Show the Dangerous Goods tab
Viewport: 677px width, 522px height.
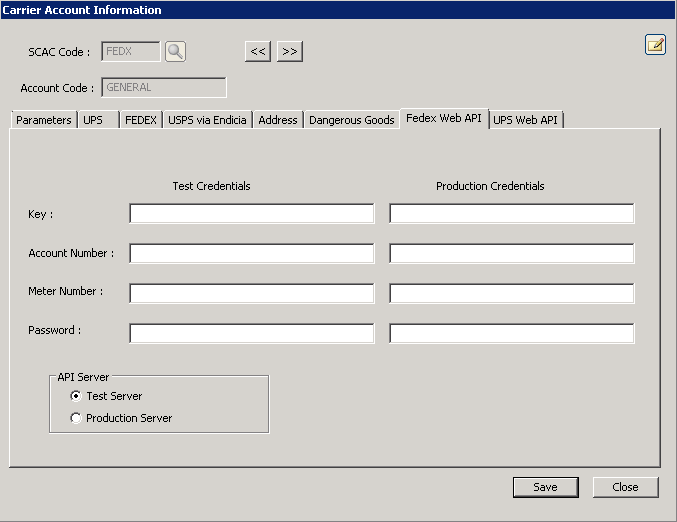click(352, 120)
